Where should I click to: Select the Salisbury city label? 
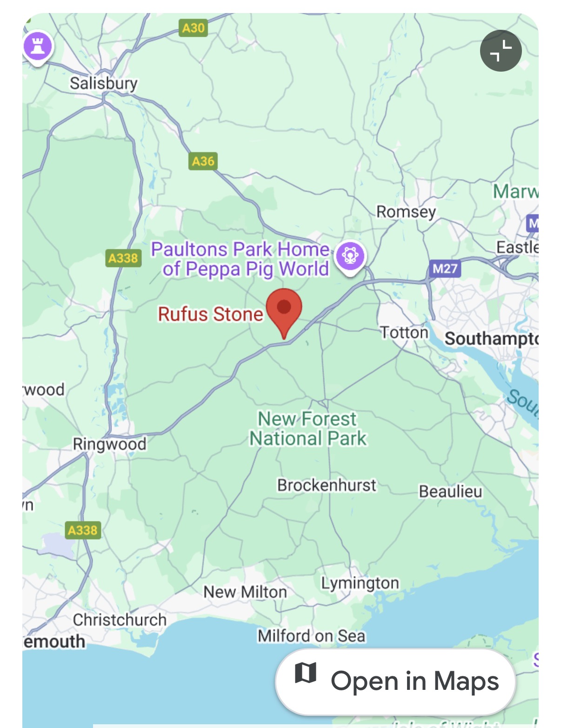tap(104, 83)
